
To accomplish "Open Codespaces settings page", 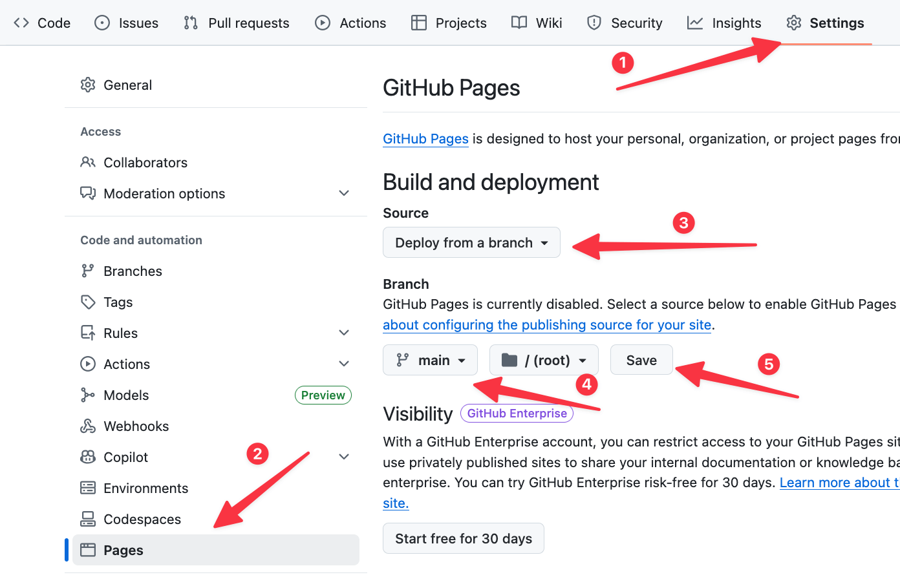I will tap(216, 519).
